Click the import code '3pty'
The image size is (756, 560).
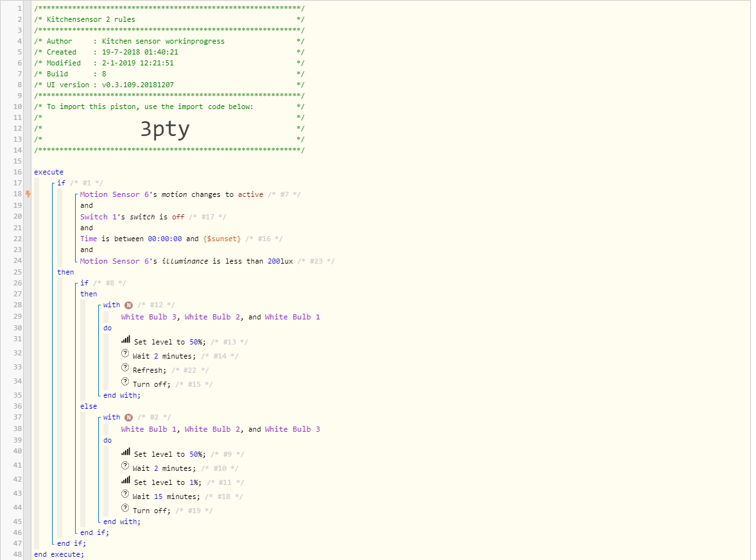165,129
